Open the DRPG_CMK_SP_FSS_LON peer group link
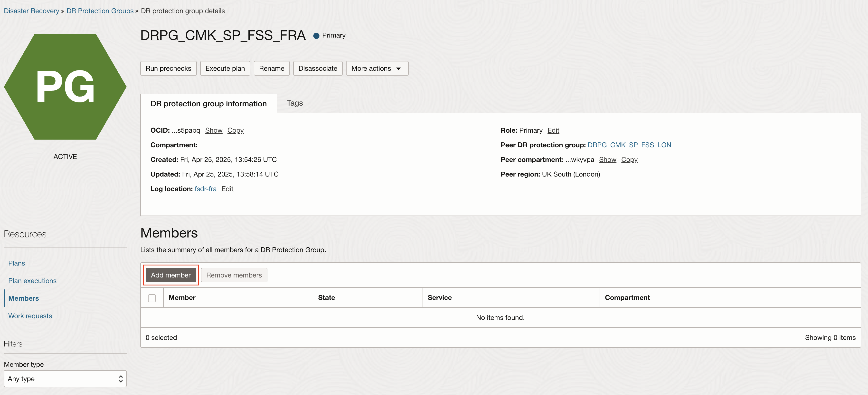The image size is (868, 395). (x=629, y=145)
